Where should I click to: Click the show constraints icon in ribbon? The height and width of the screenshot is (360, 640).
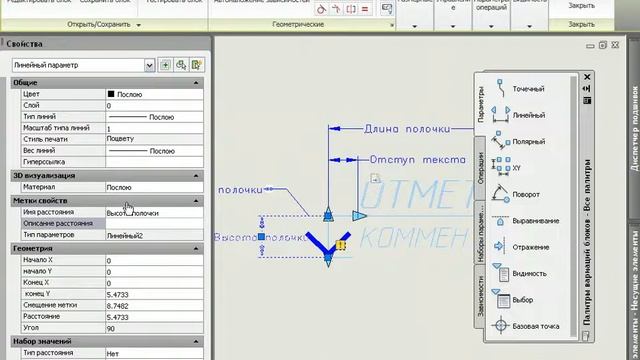click(x=387, y=9)
